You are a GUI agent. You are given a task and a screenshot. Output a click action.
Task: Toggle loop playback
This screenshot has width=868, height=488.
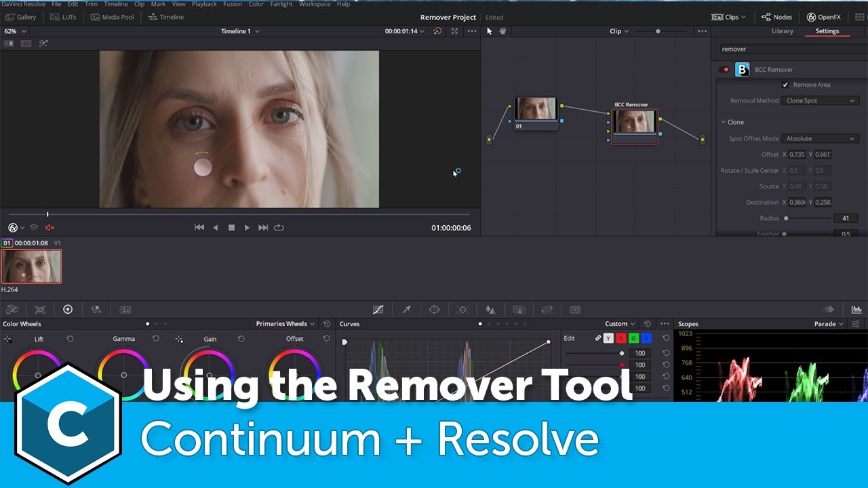point(279,228)
